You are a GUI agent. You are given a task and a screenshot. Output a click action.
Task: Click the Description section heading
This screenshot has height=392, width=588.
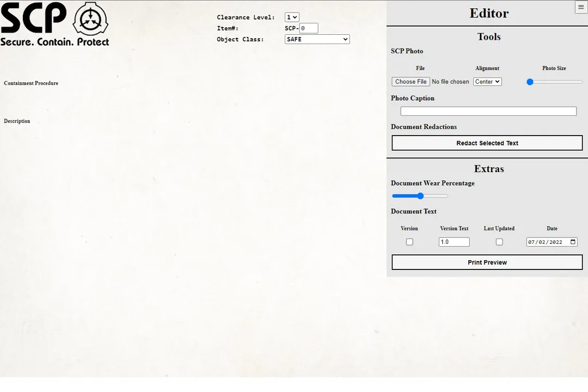[x=17, y=121]
